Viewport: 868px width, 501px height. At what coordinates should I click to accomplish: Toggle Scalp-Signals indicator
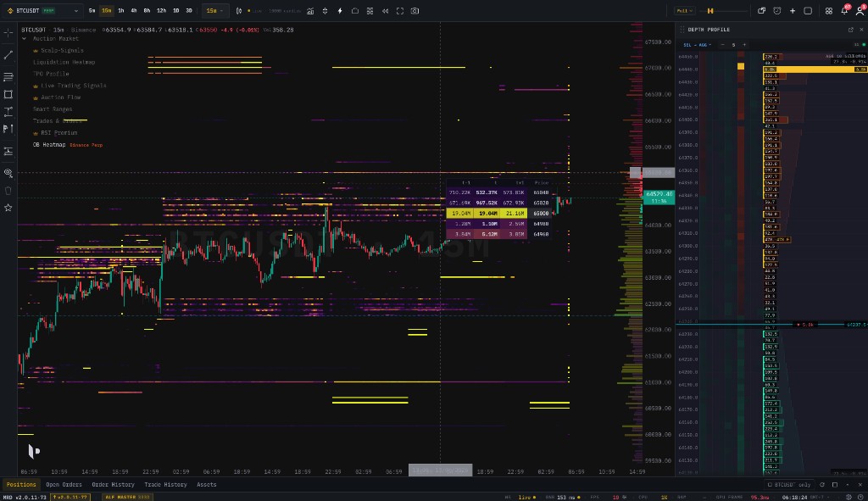tap(62, 50)
